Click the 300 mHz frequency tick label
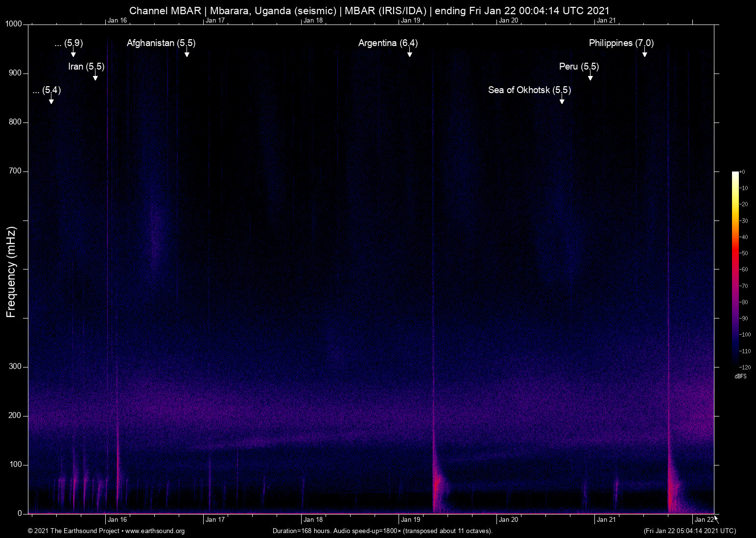Screen dimensions: 756x538 [15, 366]
